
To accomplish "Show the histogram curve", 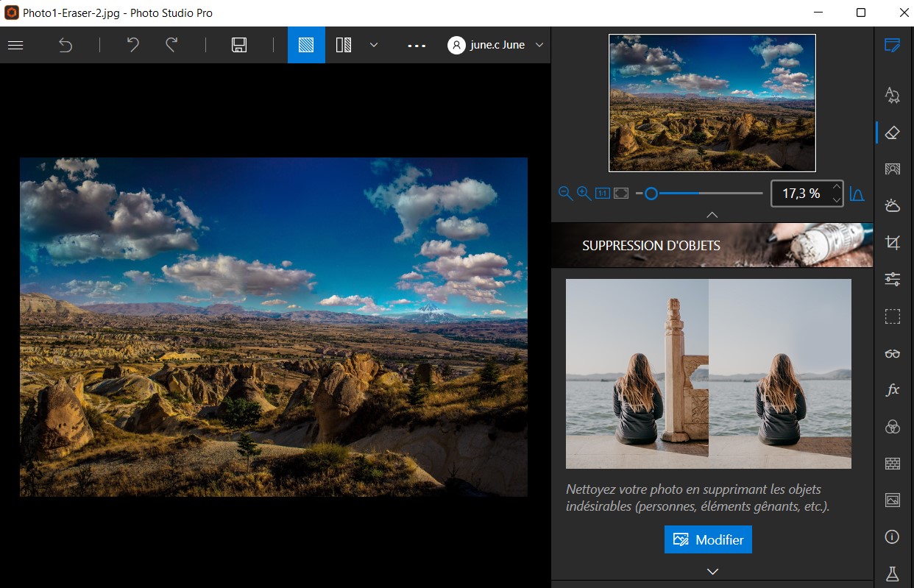I will pyautogui.click(x=857, y=194).
